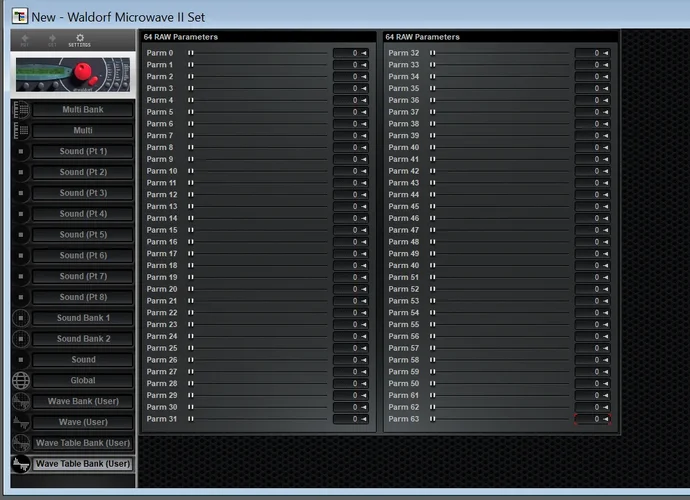This screenshot has width=690, height=500.
Task: Open the Sound (Pt 2) editor button
Action: click(x=83, y=172)
